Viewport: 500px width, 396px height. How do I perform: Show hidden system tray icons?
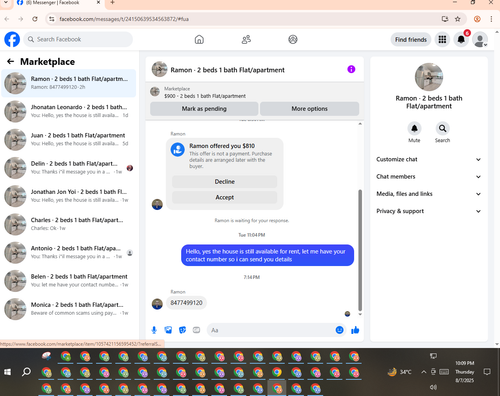coord(423,372)
